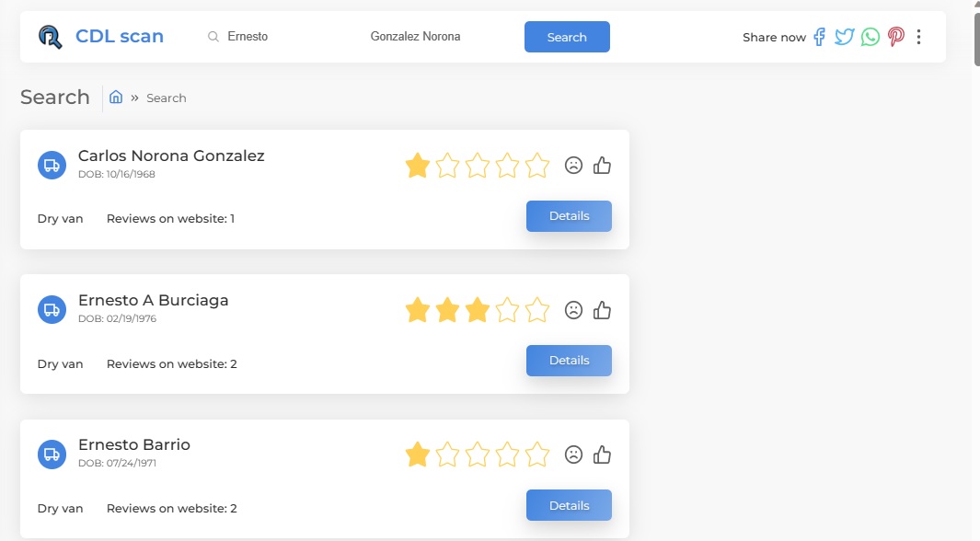The width and height of the screenshot is (980, 541).
Task: Open the three-dot more options menu
Action: tap(919, 37)
